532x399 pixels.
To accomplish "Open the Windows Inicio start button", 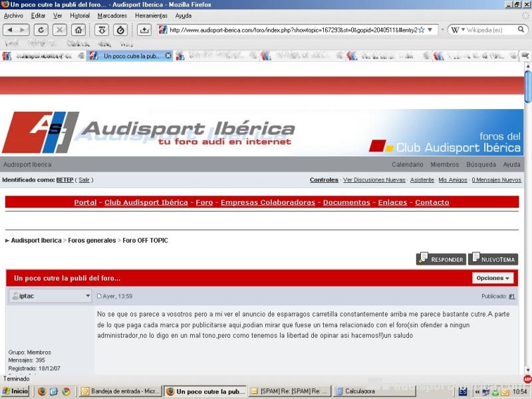I will pos(15,391).
